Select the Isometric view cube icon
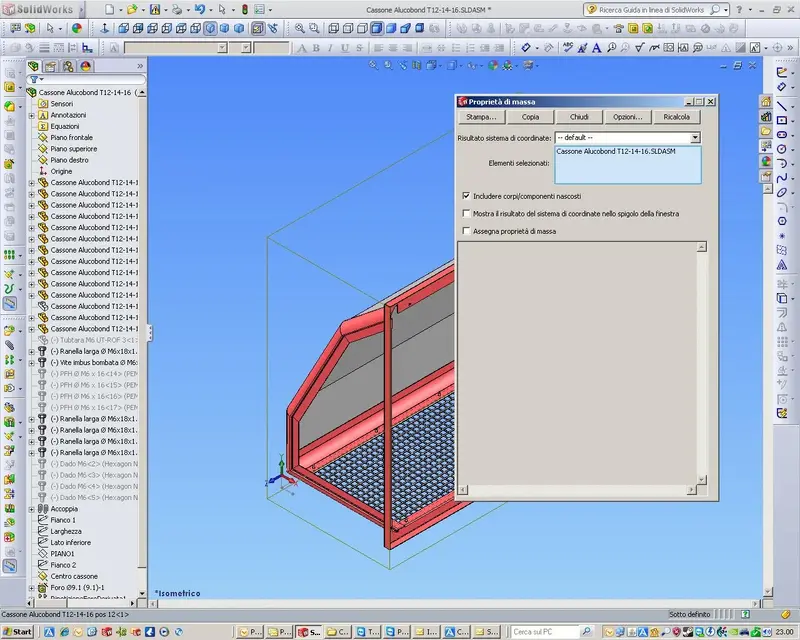The width and height of the screenshot is (800, 640). (210, 29)
